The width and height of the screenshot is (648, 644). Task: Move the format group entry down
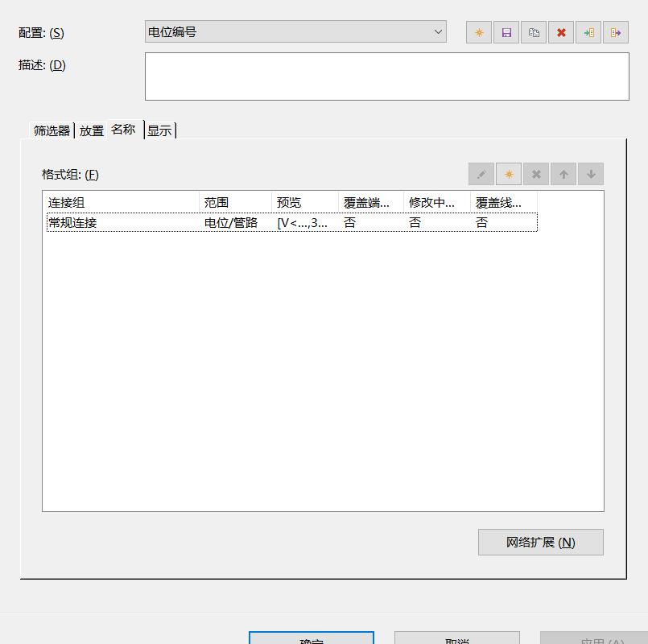coord(591,174)
